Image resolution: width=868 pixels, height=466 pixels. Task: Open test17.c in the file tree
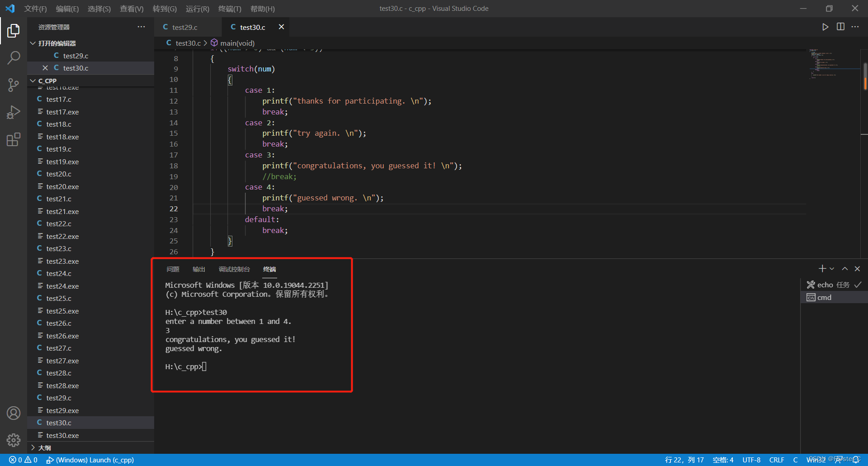tap(90, 99)
